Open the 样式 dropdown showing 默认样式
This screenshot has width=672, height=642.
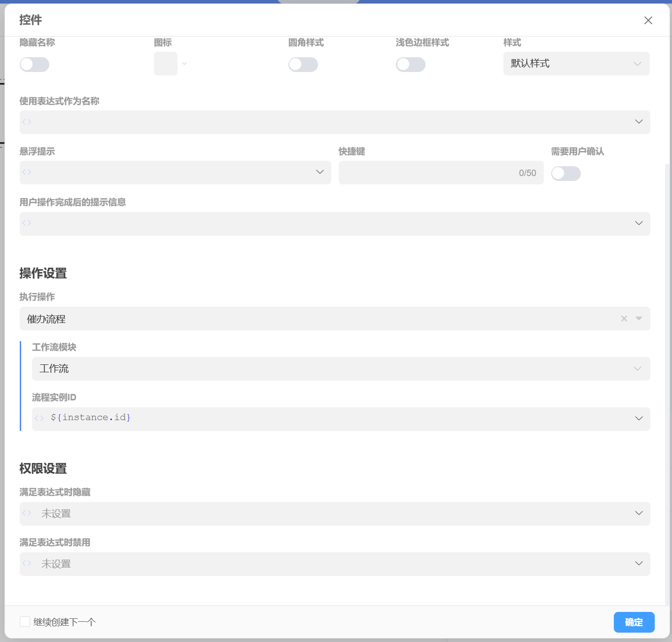(576, 64)
